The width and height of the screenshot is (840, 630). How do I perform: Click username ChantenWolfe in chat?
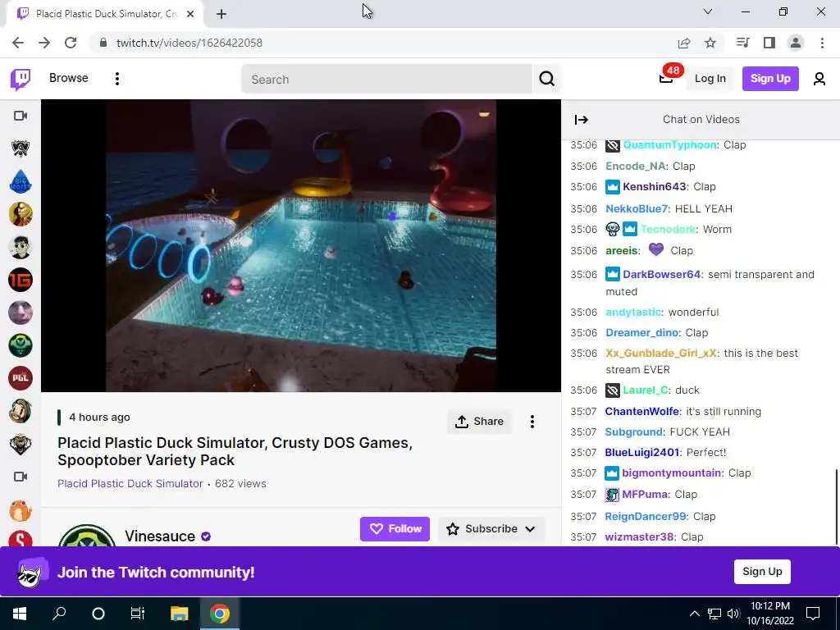point(641,412)
